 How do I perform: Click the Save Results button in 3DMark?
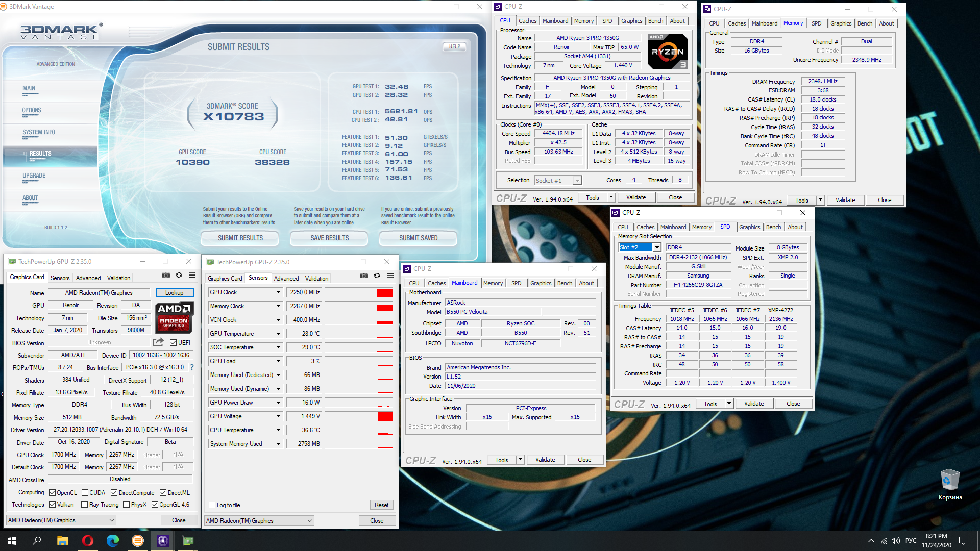coord(329,238)
